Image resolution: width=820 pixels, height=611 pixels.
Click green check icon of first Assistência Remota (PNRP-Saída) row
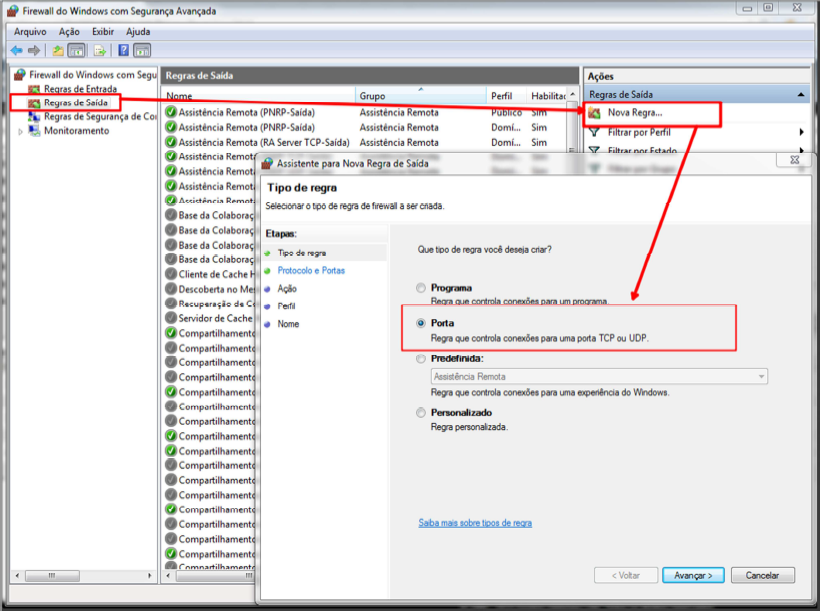pyautogui.click(x=171, y=112)
